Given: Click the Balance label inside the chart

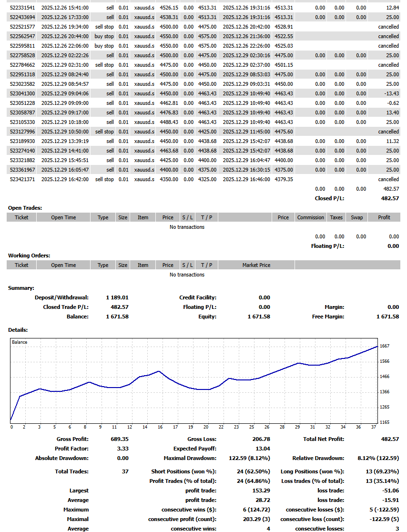Looking at the screenshot, I should click(x=20, y=342).
